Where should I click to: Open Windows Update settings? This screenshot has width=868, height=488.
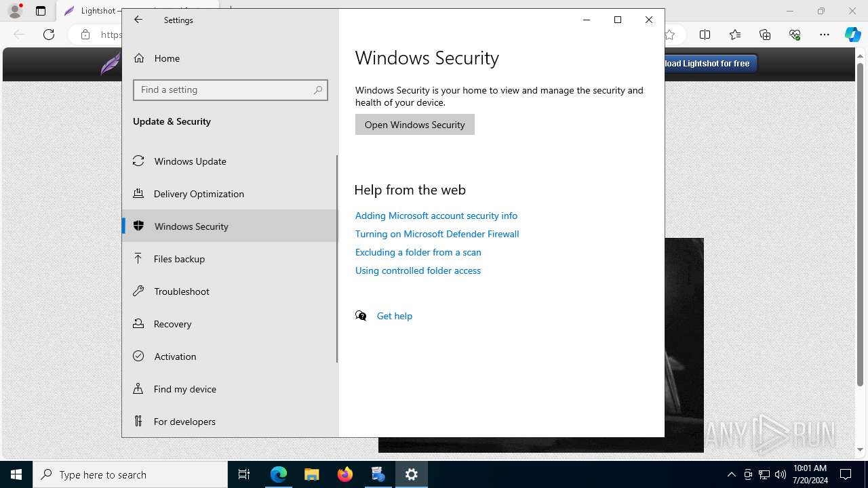coord(230,161)
